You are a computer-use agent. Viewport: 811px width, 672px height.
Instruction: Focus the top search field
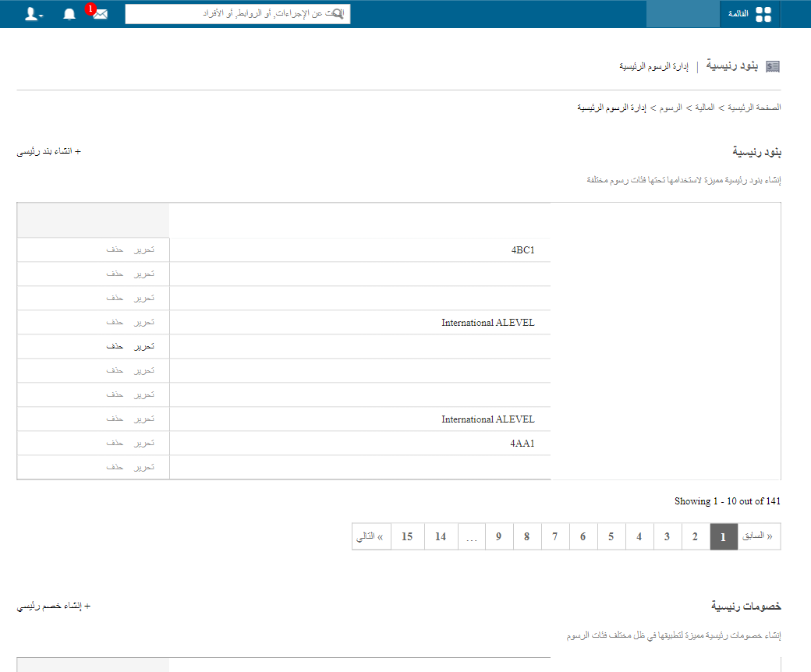237,14
